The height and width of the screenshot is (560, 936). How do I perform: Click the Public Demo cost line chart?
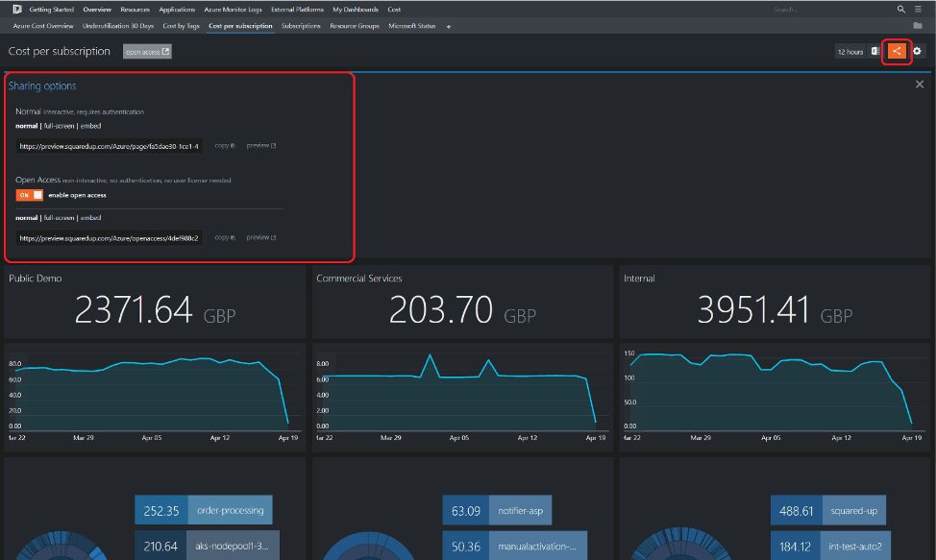155,396
